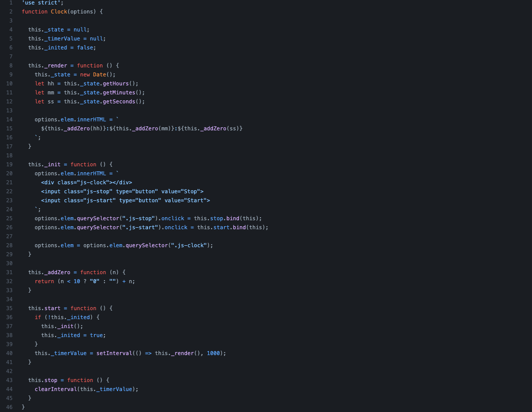Click line number 46 in the gutter
Screen dimensions: 532x412
click(9, 407)
